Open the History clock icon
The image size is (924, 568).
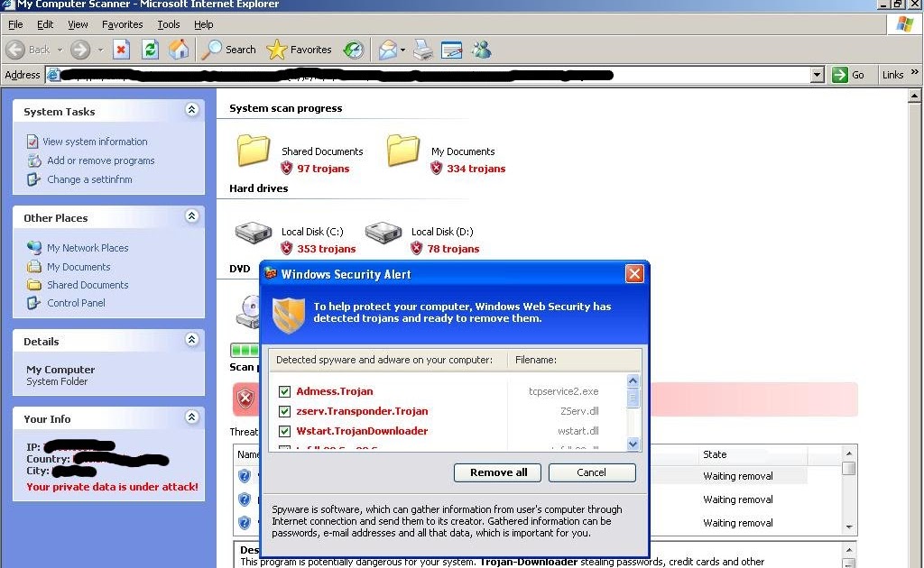tap(354, 50)
